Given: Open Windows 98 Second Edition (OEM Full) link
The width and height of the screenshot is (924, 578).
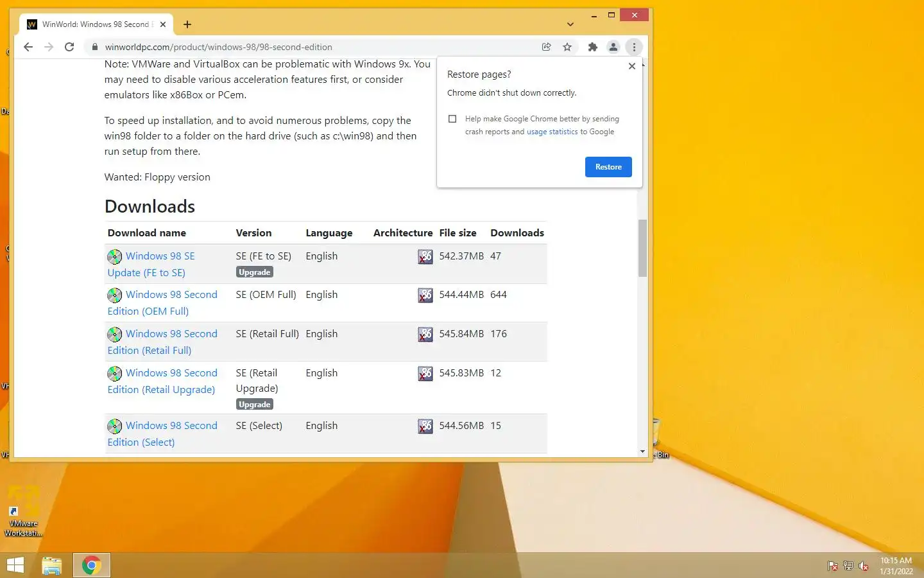Looking at the screenshot, I should (162, 302).
